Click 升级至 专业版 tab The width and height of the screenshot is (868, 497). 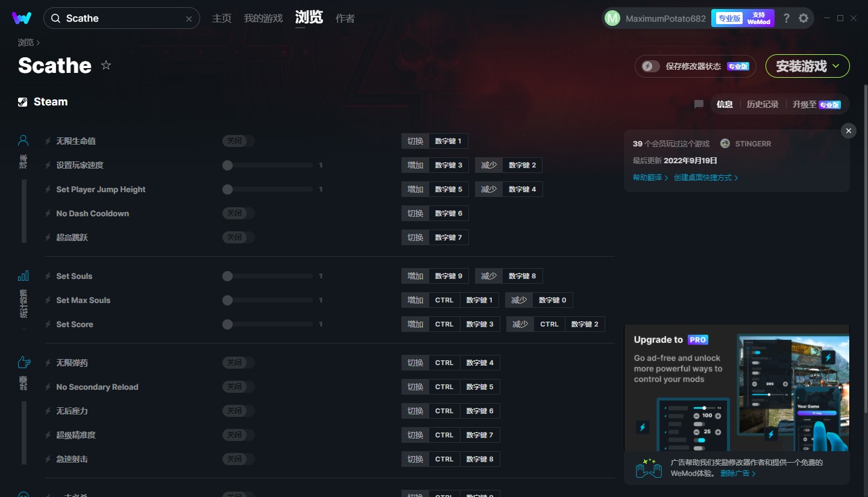816,104
